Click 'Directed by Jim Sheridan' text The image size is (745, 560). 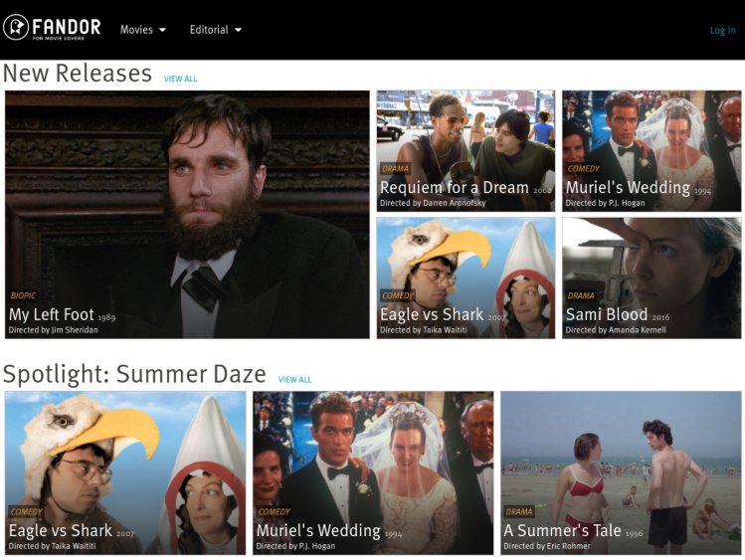[x=54, y=329]
